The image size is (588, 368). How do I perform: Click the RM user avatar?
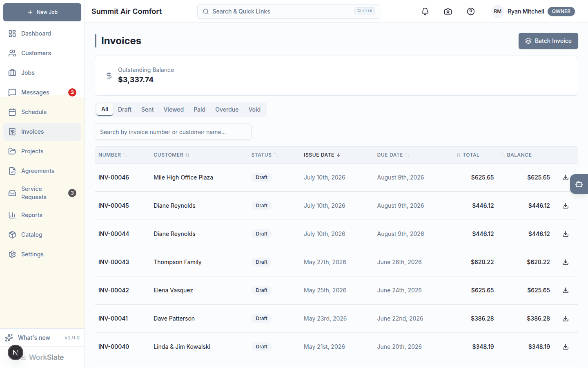(x=497, y=11)
